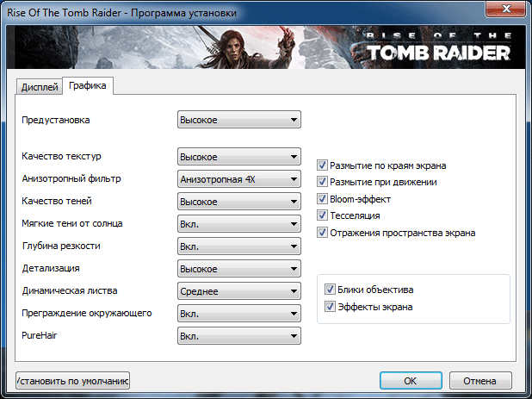Select the Графика tab
Image resolution: width=532 pixels, height=399 pixels.
88,85
